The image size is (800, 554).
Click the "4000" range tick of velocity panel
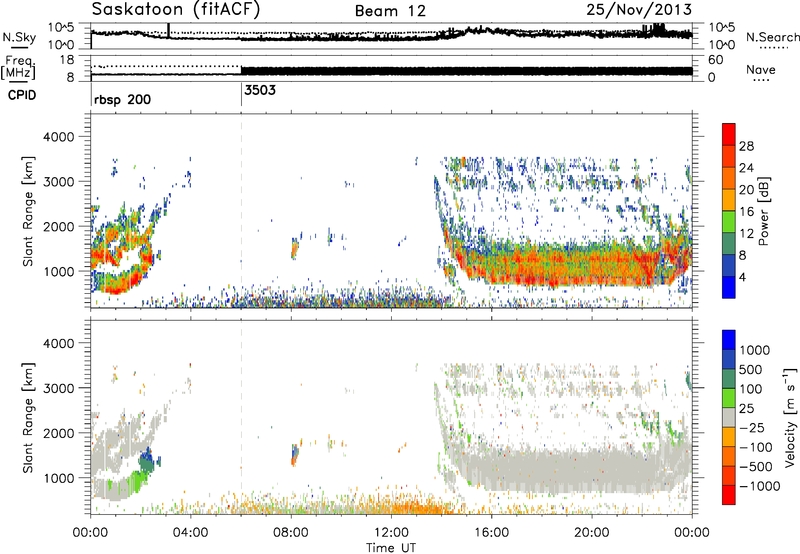click(x=59, y=343)
